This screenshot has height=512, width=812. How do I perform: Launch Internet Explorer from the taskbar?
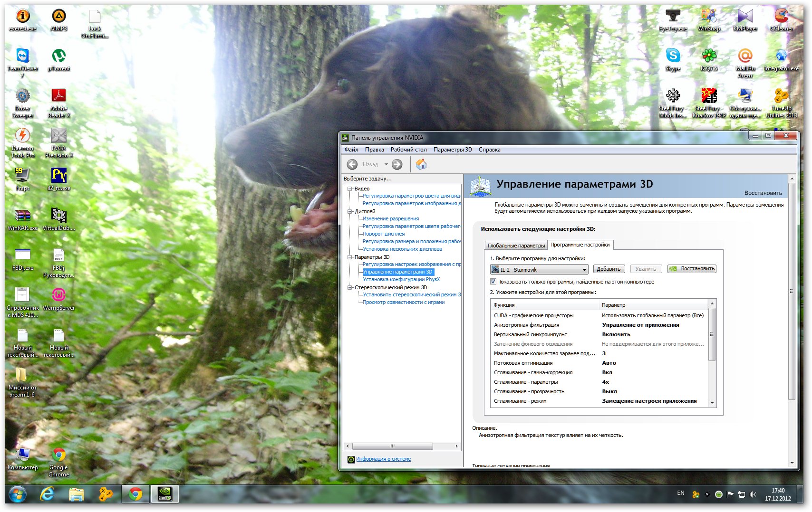47,494
